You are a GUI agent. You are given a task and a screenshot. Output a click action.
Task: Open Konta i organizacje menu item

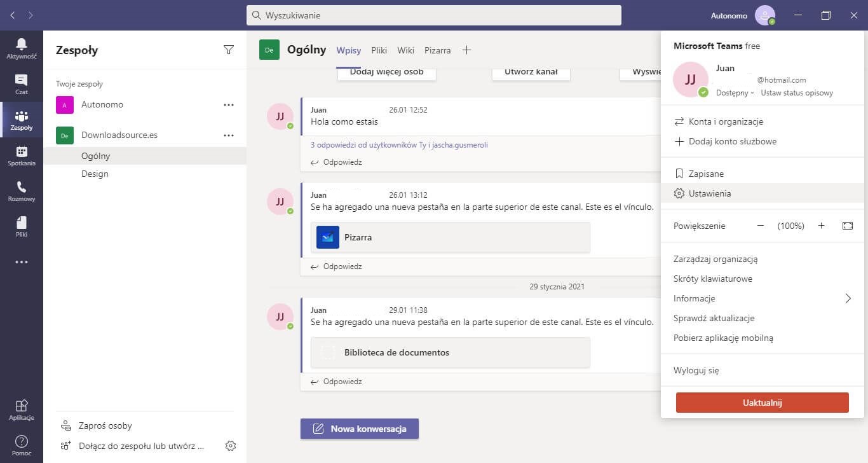tap(763, 121)
